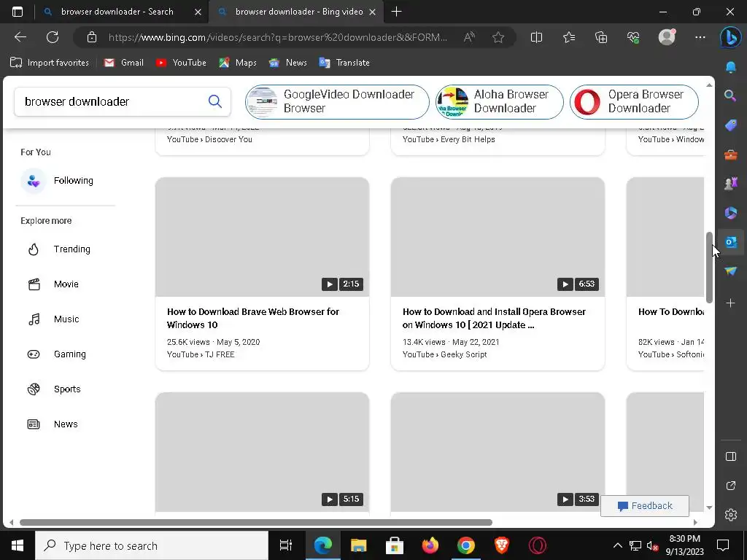
Task: Open notifications bell in sidebar
Action: click(731, 68)
